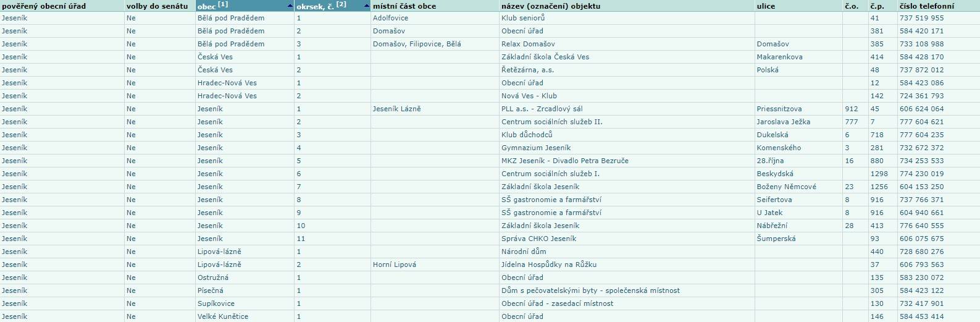Click the sort arrow in the obec column

(290, 6)
